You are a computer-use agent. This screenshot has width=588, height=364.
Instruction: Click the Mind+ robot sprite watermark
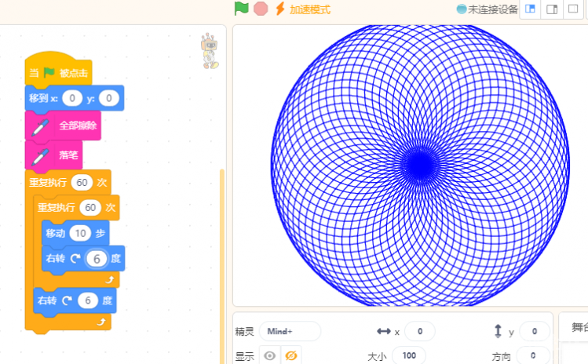pos(210,51)
